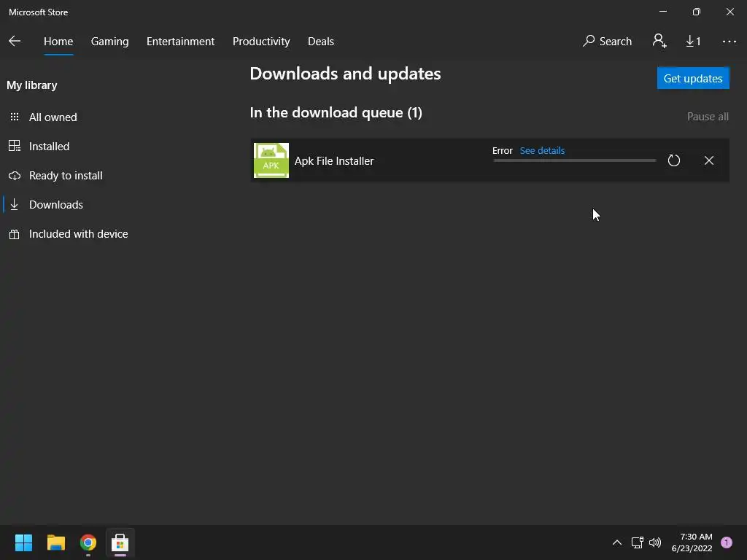Show All owned apps in library
The width and height of the screenshot is (747, 560).
[x=53, y=117]
